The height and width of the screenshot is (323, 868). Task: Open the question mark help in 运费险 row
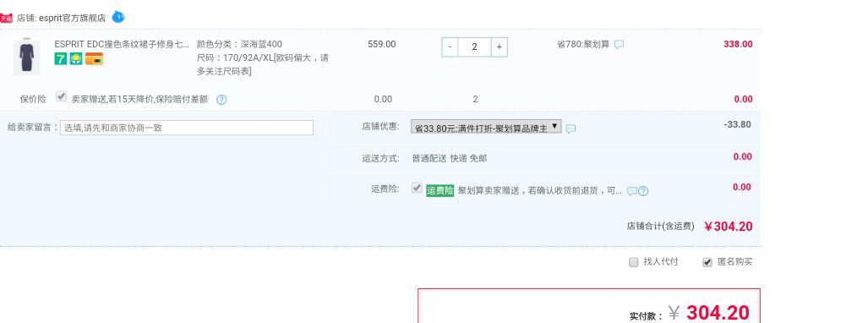click(643, 191)
